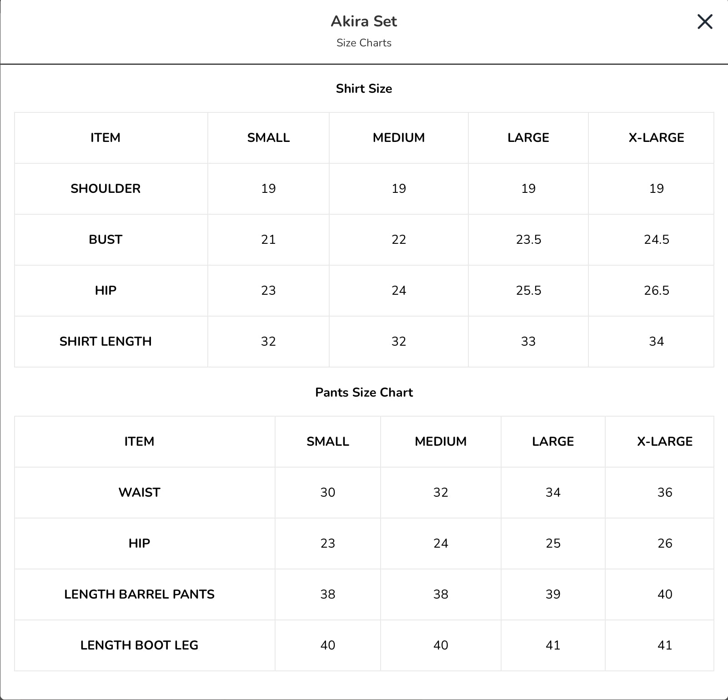This screenshot has width=728, height=700.
Task: Click the WAIST row label in pants table
Action: [x=139, y=492]
